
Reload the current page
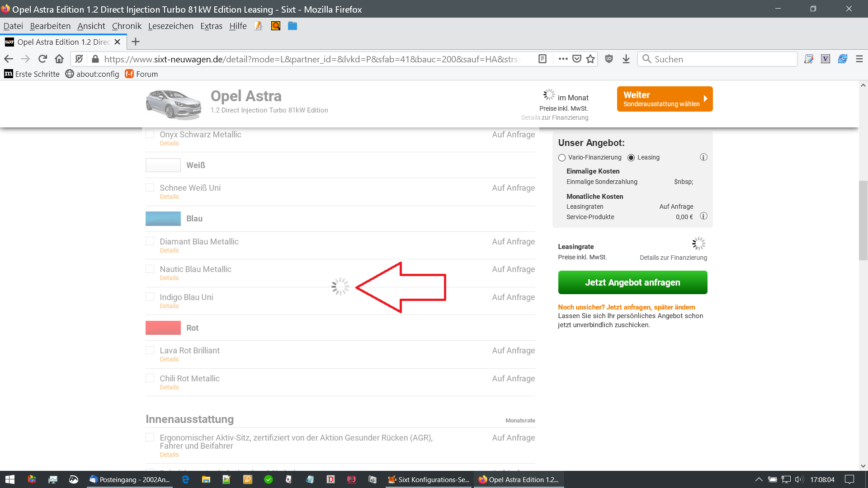(42, 59)
